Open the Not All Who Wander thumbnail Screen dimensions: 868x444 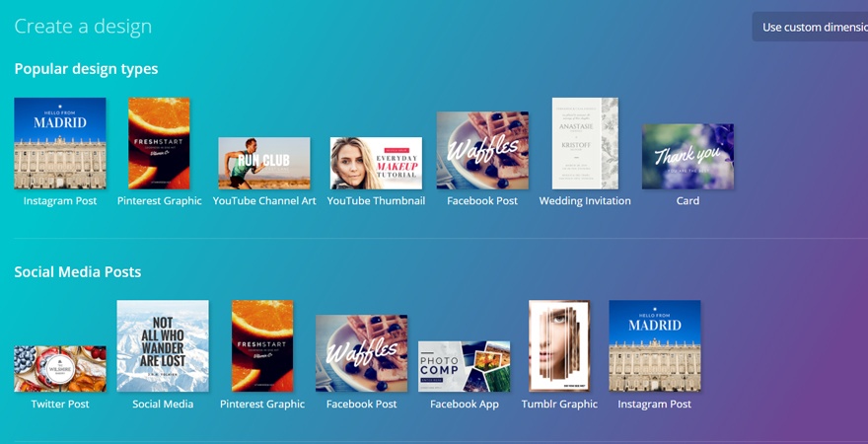163,345
